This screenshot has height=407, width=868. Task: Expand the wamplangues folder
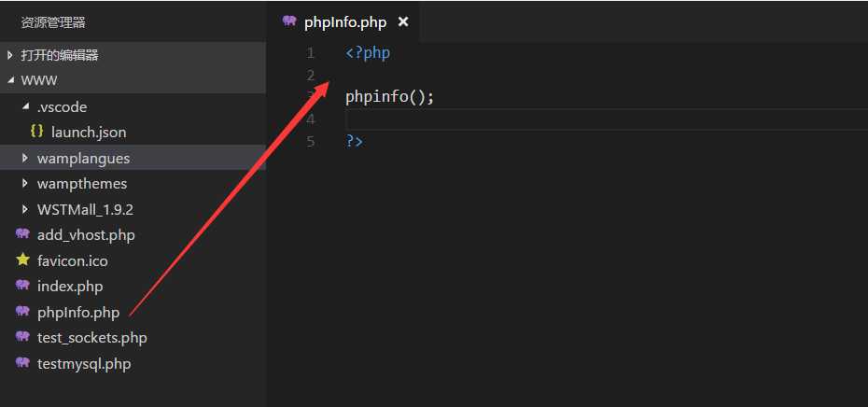point(25,159)
